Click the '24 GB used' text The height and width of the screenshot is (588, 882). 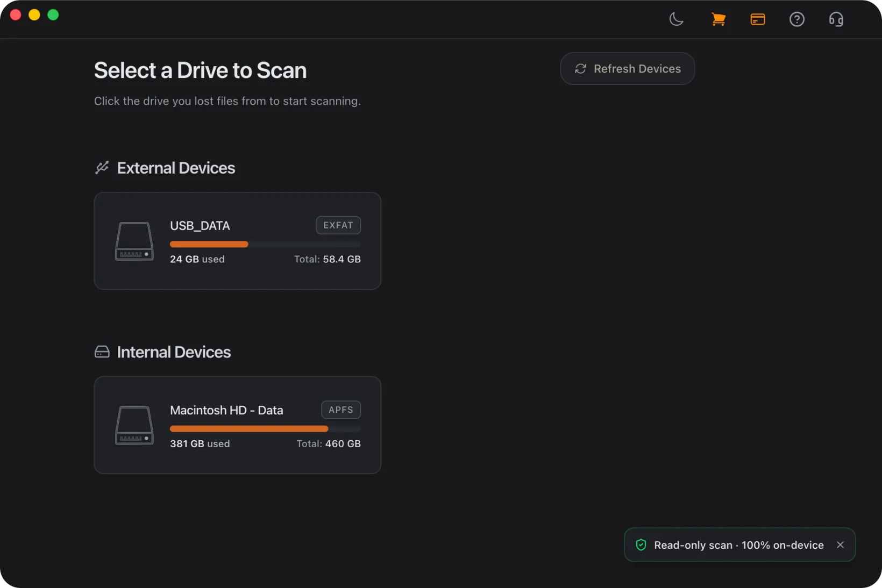[197, 259]
